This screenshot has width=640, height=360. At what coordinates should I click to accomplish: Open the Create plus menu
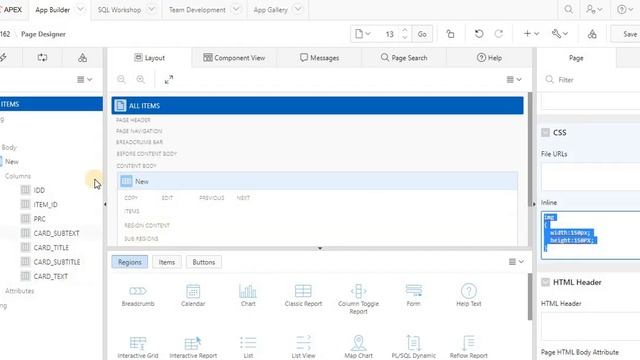[x=531, y=34]
